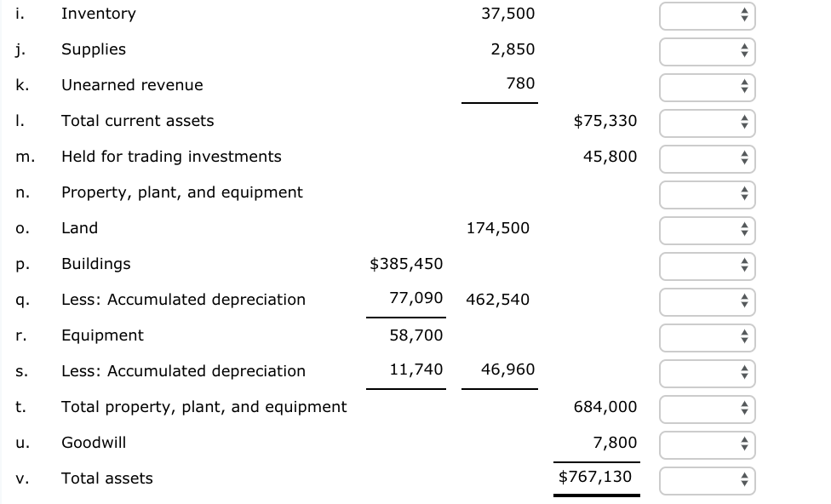831x504 pixels.
Task: Open the dropdown next to Total current assets
Action: pyautogui.click(x=706, y=123)
